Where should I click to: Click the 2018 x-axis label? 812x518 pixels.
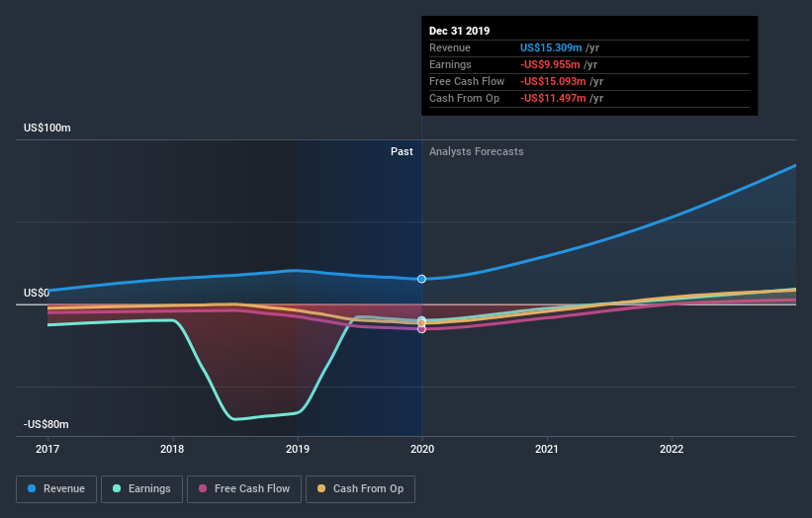point(172,449)
